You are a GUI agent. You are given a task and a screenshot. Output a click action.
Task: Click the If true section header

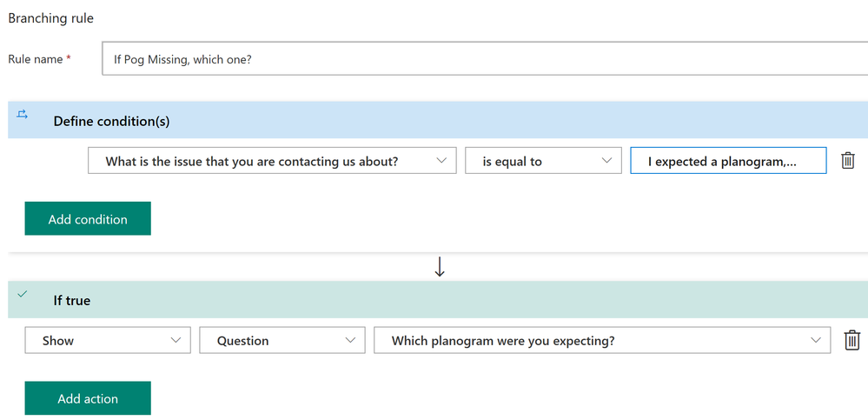tap(72, 300)
